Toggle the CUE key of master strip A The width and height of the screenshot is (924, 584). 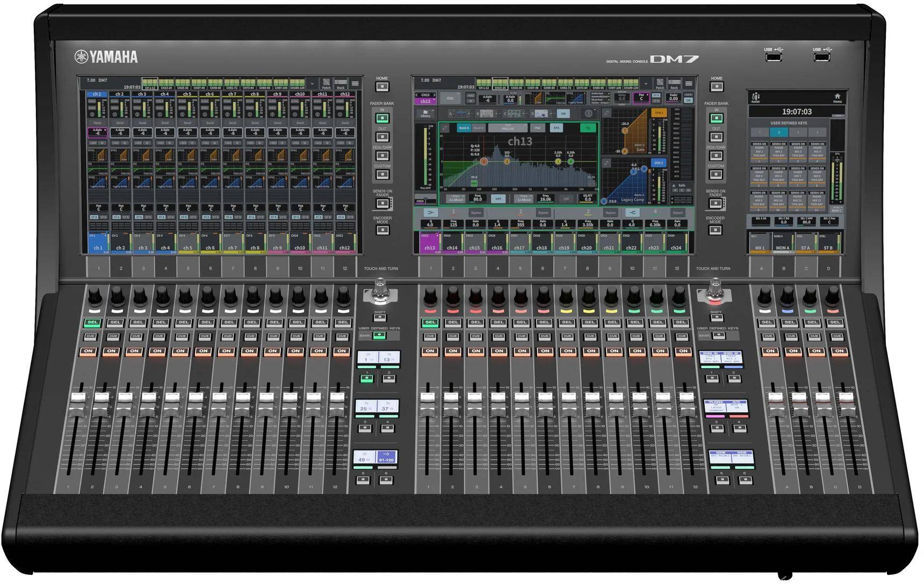(768, 337)
